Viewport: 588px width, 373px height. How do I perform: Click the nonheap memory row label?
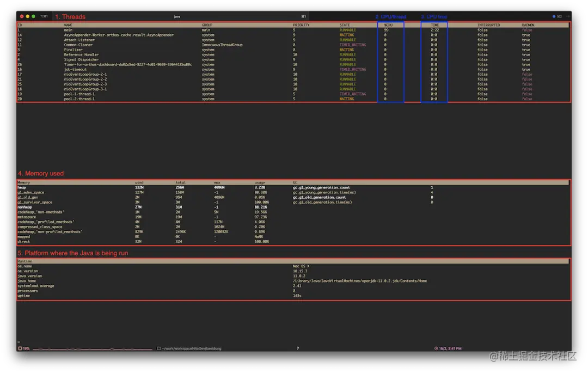pyautogui.click(x=24, y=207)
